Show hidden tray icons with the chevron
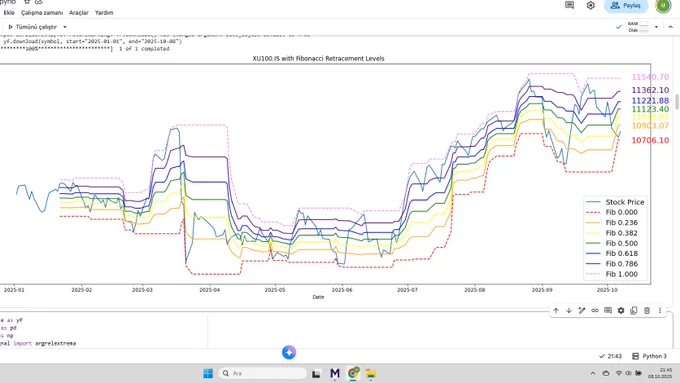This screenshot has height=383, width=680. tap(593, 373)
